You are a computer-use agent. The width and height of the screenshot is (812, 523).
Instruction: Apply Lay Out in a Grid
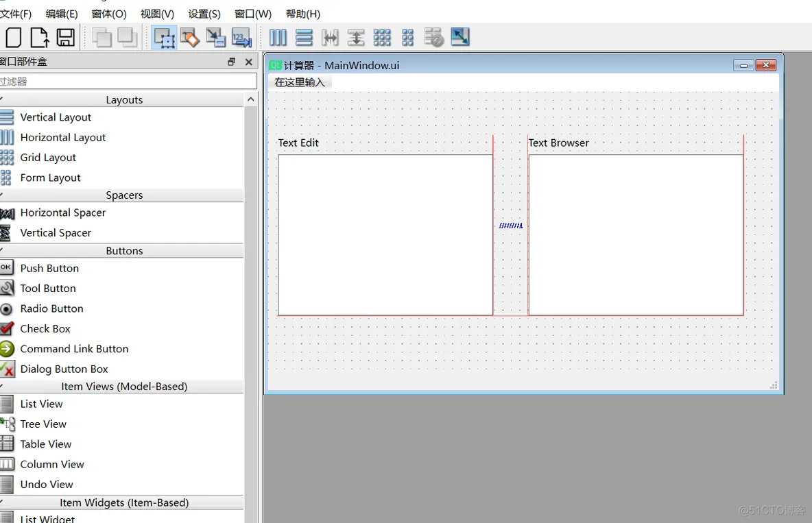click(382, 37)
